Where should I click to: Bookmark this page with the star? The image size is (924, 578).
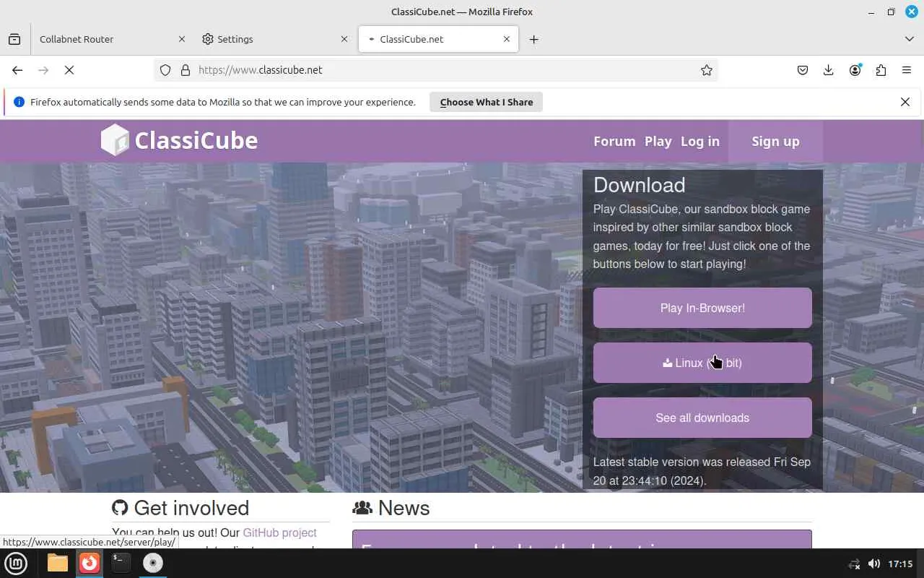click(x=707, y=70)
